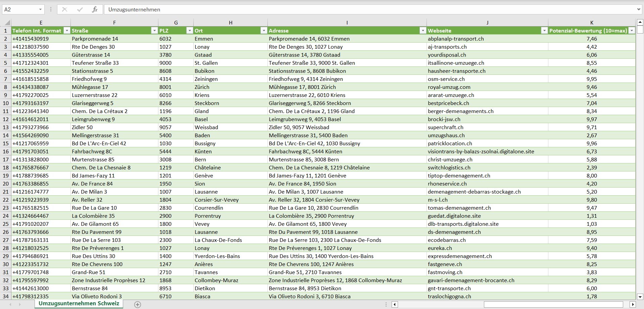Open filter dropdown for Webseite column

544,31
